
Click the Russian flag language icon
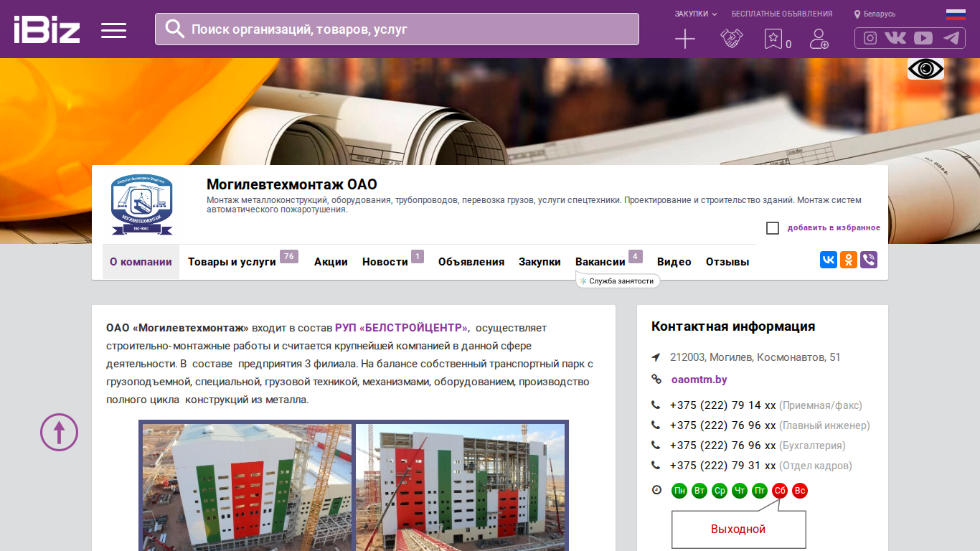[x=956, y=14]
